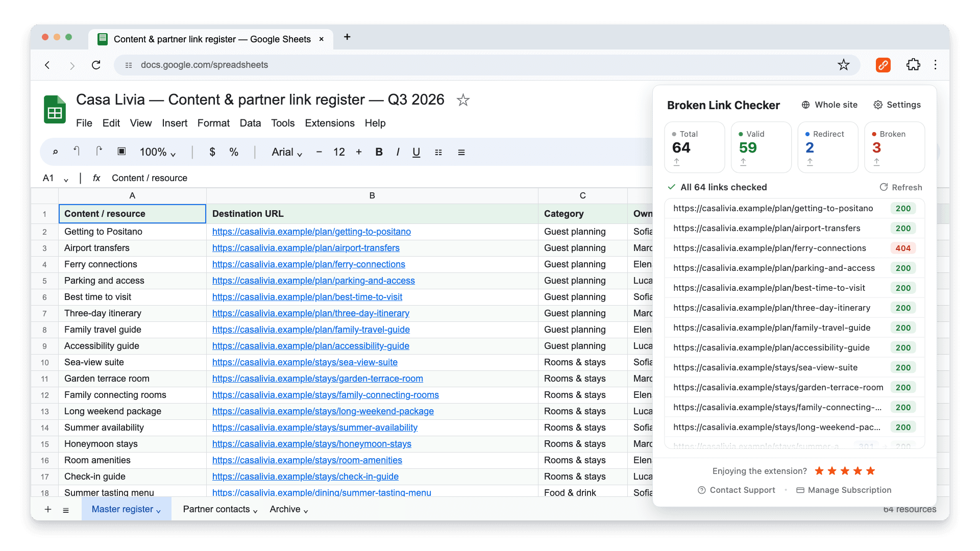
Task: Open the browser extensions puzzle icon
Action: point(913,65)
